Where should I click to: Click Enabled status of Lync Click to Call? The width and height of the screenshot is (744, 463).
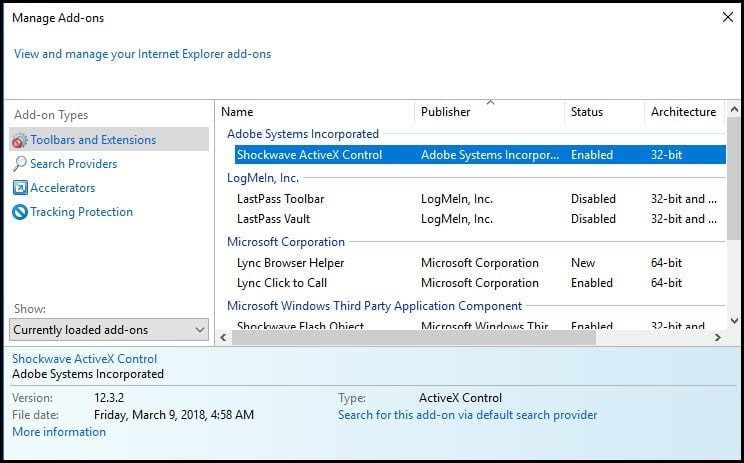(x=592, y=283)
